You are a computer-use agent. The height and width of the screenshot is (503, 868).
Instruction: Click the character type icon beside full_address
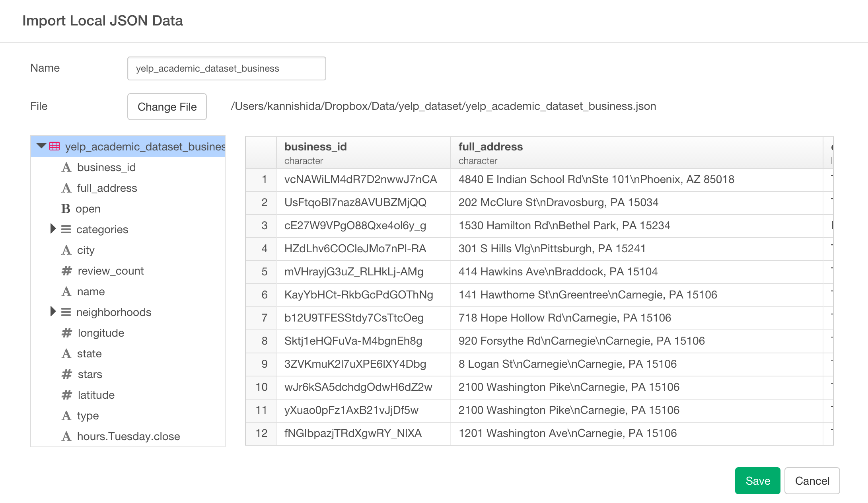pos(66,188)
